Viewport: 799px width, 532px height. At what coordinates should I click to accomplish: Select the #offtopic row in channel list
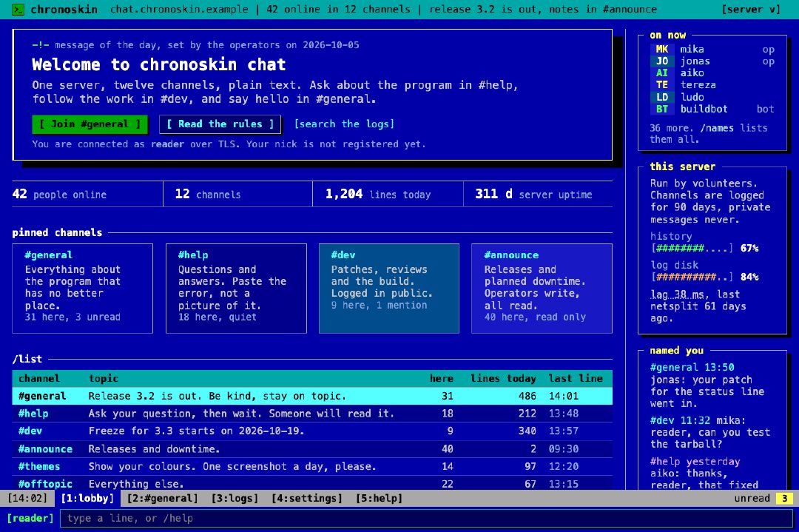pyautogui.click(x=312, y=483)
